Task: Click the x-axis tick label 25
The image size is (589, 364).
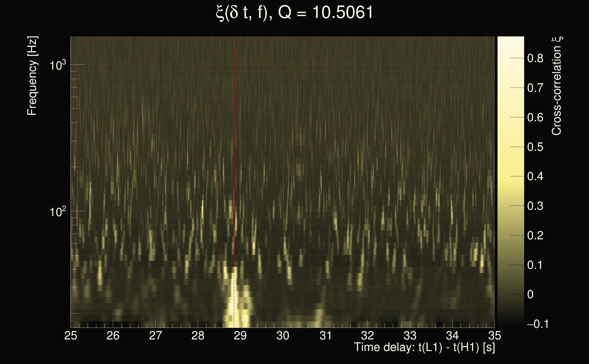Action: coord(71,336)
